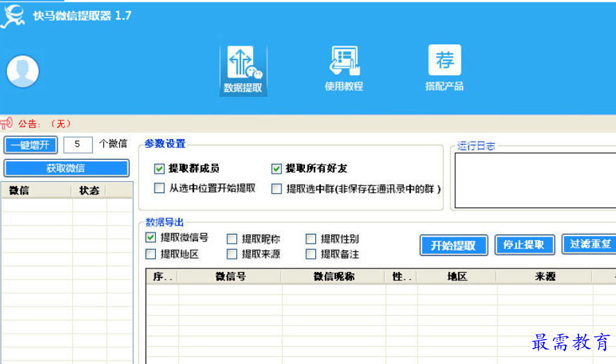616x364 pixels.
Task: Click the user avatar icon
Action: [x=22, y=71]
